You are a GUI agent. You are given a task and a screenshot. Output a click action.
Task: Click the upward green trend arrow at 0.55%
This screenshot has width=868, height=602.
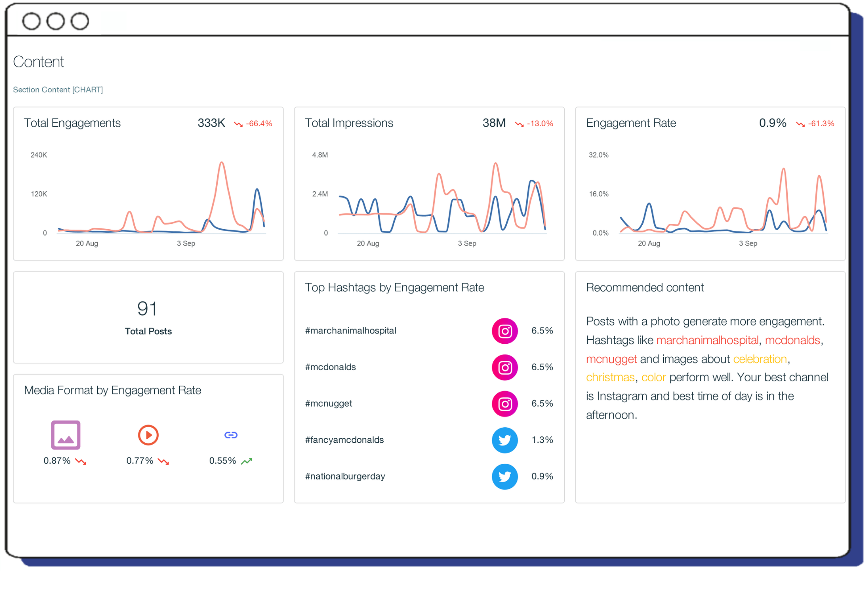[x=247, y=461]
